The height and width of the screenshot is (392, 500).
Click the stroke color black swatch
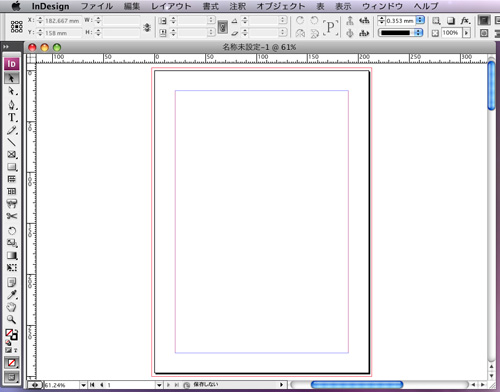396,33
